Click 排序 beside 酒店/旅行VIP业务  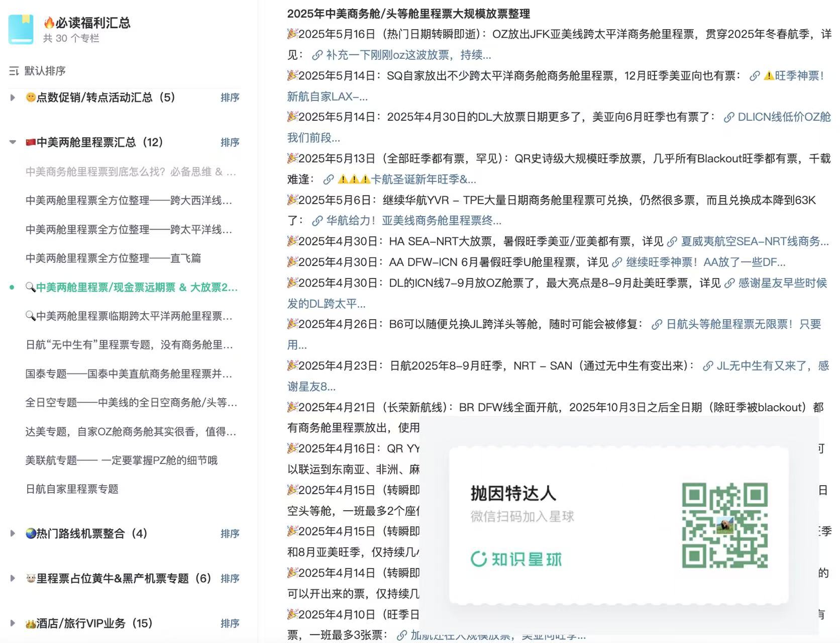click(230, 623)
